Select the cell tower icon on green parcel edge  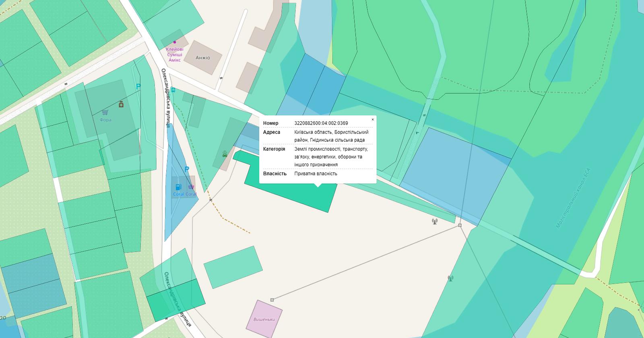450,278
